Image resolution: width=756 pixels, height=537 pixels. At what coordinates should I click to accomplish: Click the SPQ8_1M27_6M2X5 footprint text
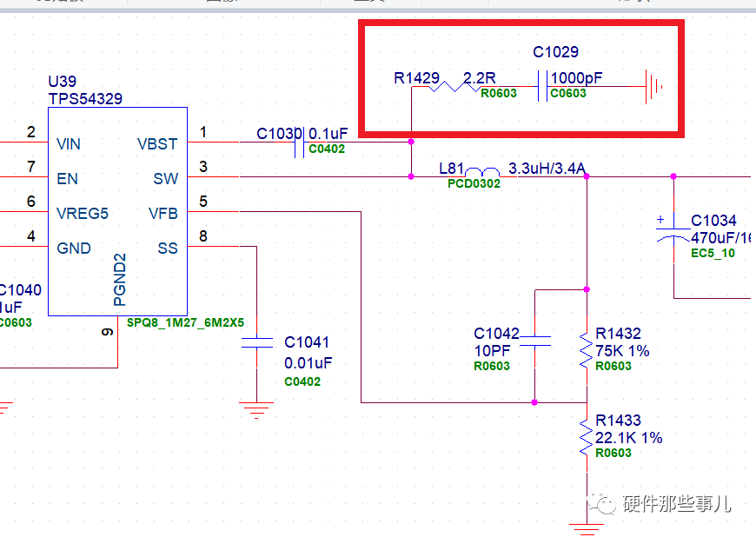pos(185,322)
